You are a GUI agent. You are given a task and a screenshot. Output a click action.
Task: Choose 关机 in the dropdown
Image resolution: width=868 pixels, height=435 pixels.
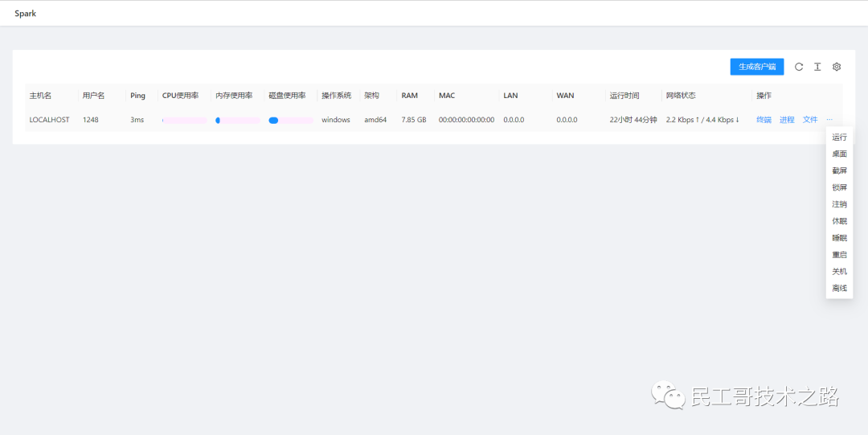click(x=839, y=272)
